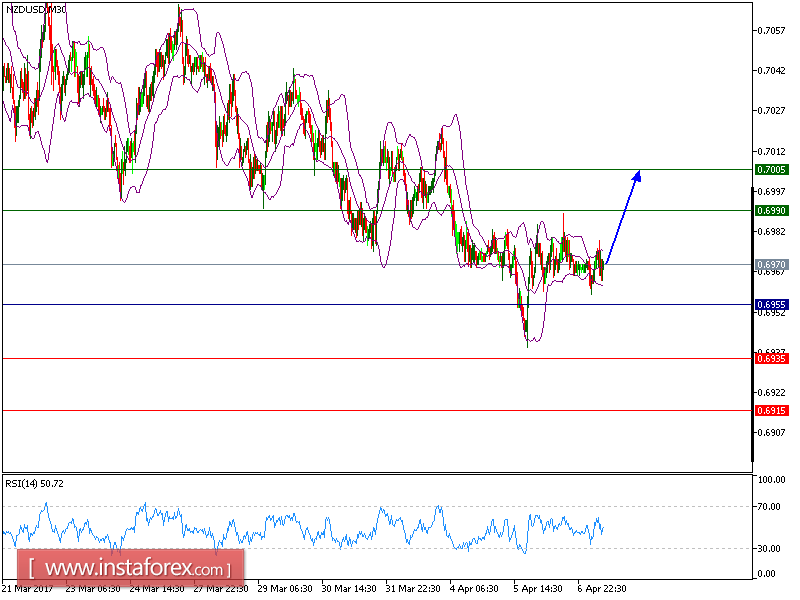Click the RSI 70.00 overbought level line
Viewport: 800px width, 600px height.
300,505
